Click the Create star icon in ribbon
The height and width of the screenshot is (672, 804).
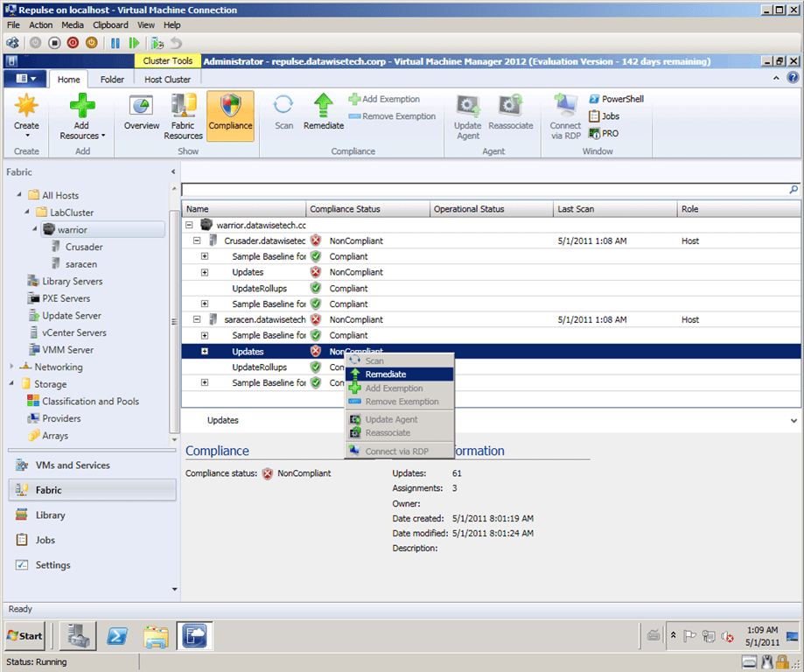pos(26,105)
